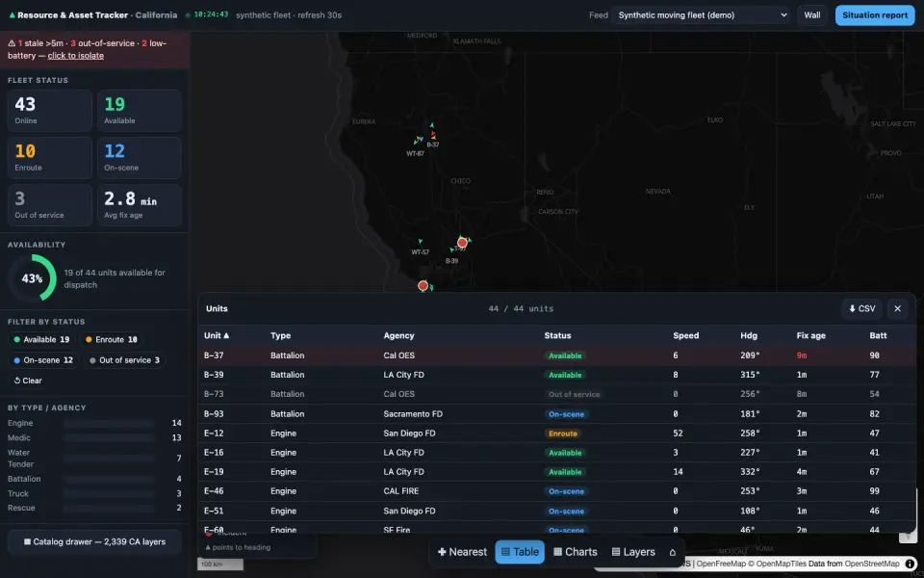
Task: Generate the Situation report
Action: click(875, 15)
